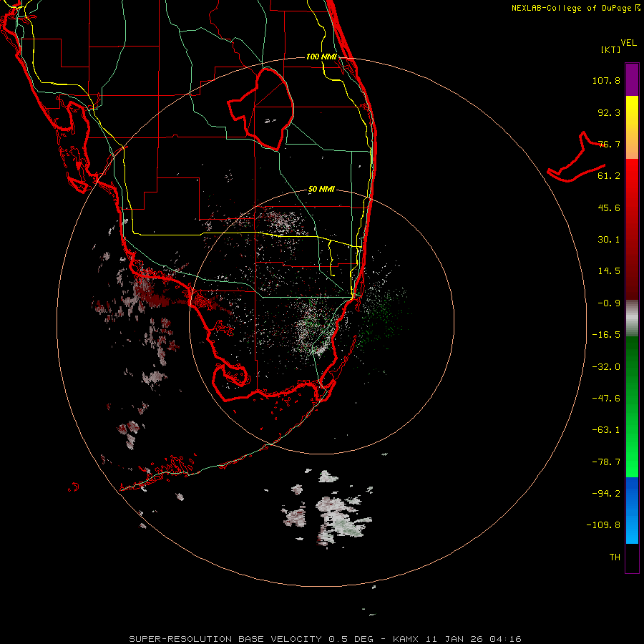Click the 107.8 velocity scale value
The height and width of the screenshot is (644, 644).
click(606, 80)
